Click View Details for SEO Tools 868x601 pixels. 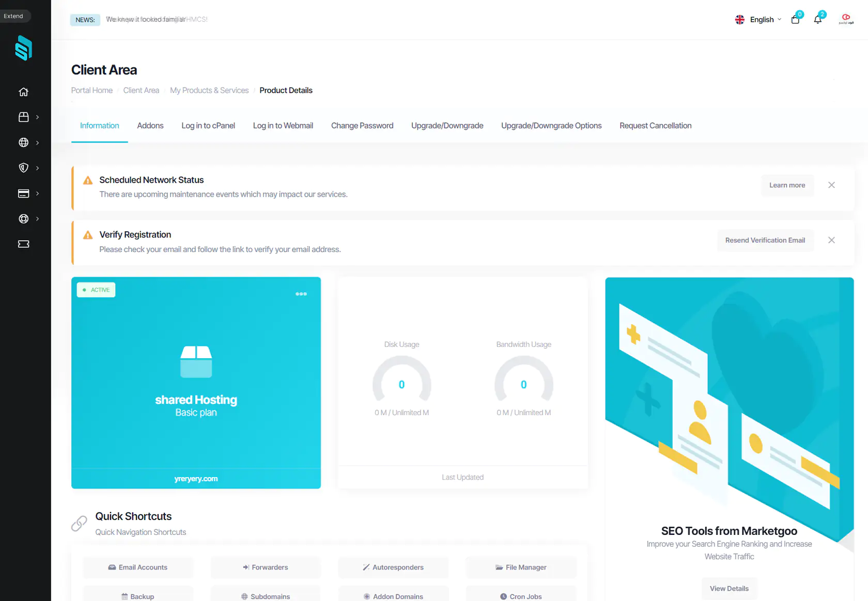tap(729, 589)
